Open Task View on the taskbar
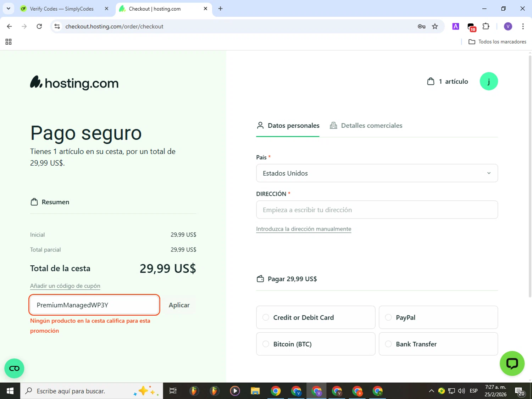The height and width of the screenshot is (399, 532). point(173,391)
